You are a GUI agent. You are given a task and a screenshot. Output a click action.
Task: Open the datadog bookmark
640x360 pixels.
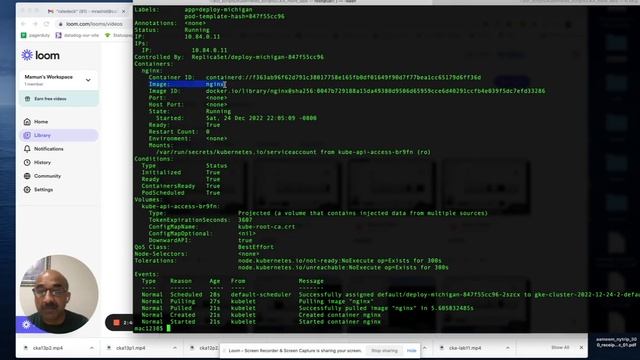pos(77,36)
